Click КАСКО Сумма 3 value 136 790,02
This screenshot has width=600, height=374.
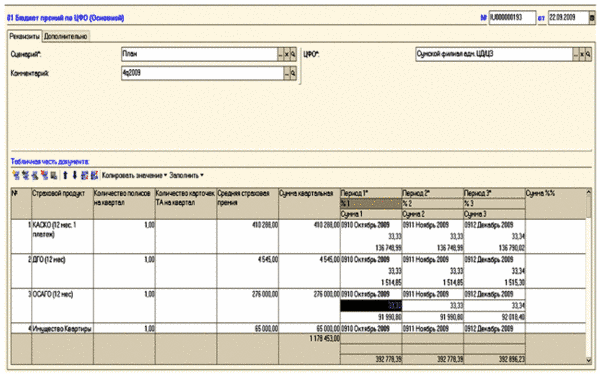(x=494, y=248)
